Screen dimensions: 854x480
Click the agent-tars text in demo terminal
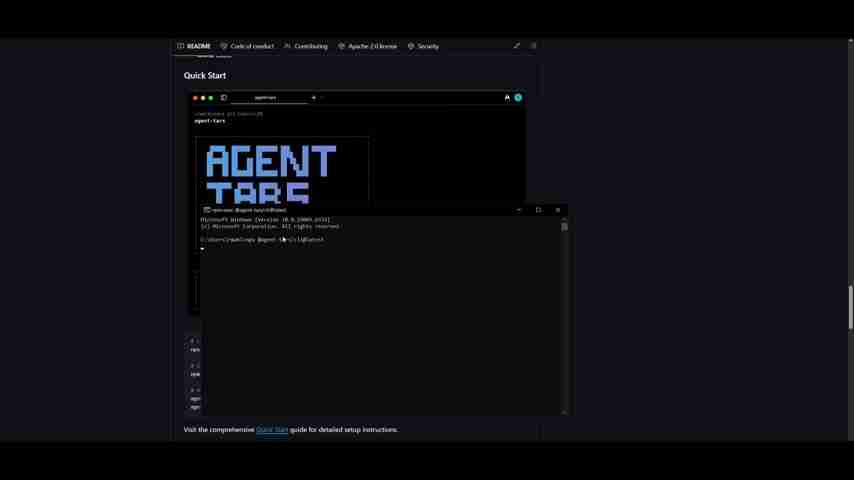(210, 121)
